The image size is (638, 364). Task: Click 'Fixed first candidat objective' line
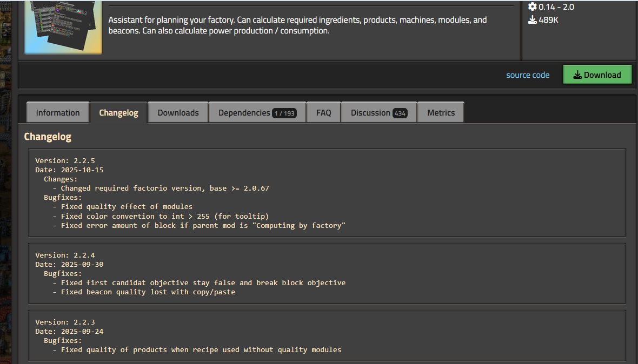point(199,282)
